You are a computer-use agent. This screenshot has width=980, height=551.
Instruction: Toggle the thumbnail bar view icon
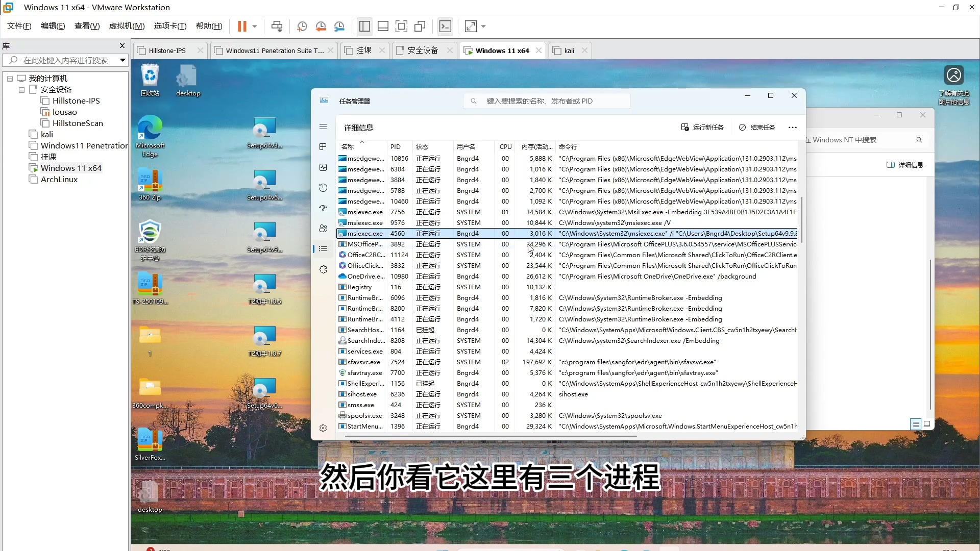383,26
